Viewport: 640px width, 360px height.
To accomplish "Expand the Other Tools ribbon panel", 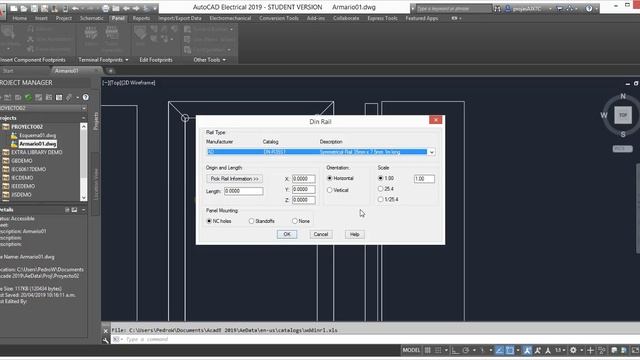I will (209, 60).
